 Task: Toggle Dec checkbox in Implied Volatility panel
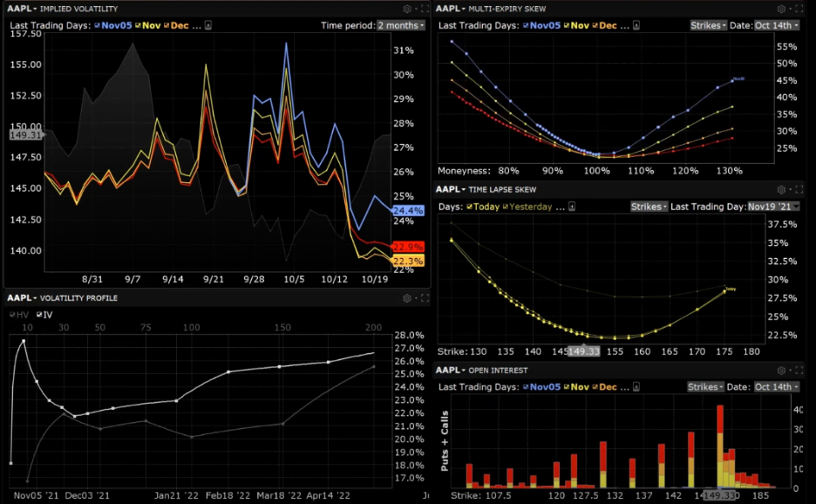point(167,25)
